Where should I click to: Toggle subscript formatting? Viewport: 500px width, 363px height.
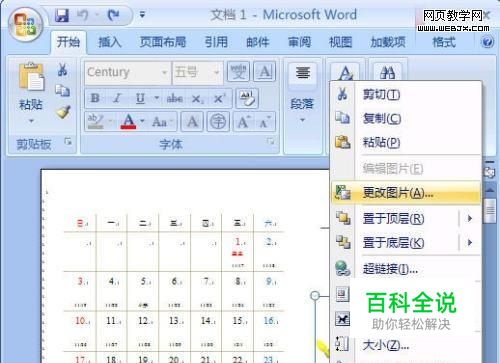[197, 99]
